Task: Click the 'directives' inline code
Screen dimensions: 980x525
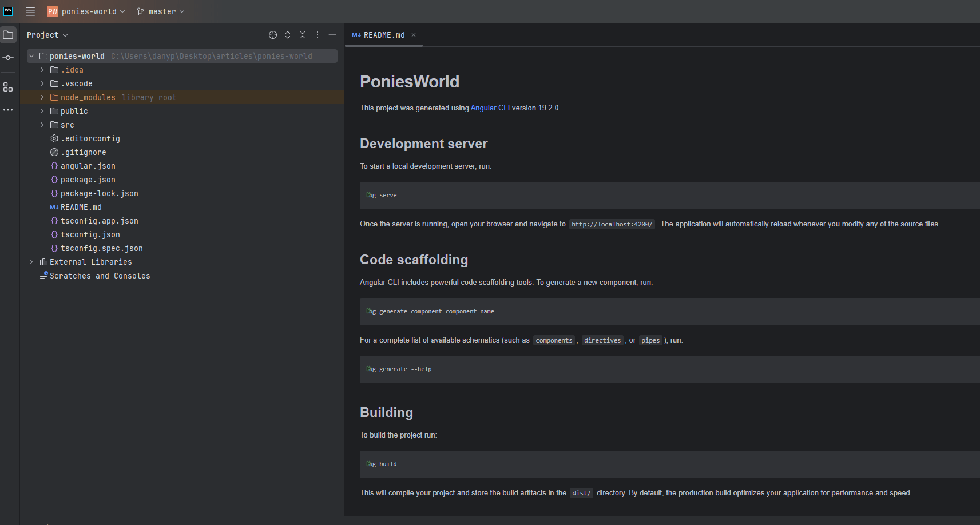Action: [602, 340]
